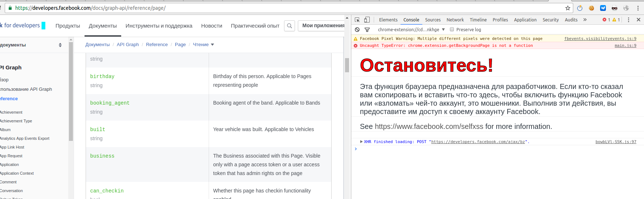Viewport: 644px width, 199px height.
Task: Click the console prompt input line
Action: pos(497,149)
